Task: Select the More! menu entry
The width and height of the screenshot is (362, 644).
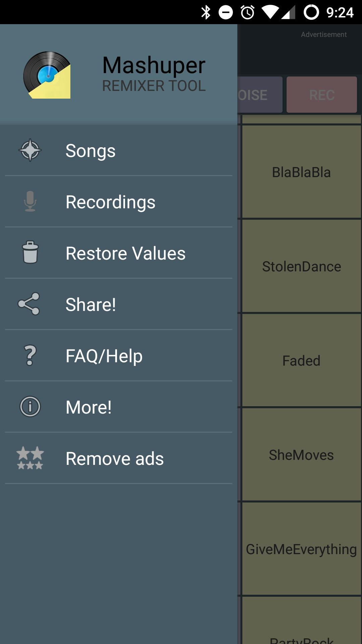Action: click(x=88, y=407)
